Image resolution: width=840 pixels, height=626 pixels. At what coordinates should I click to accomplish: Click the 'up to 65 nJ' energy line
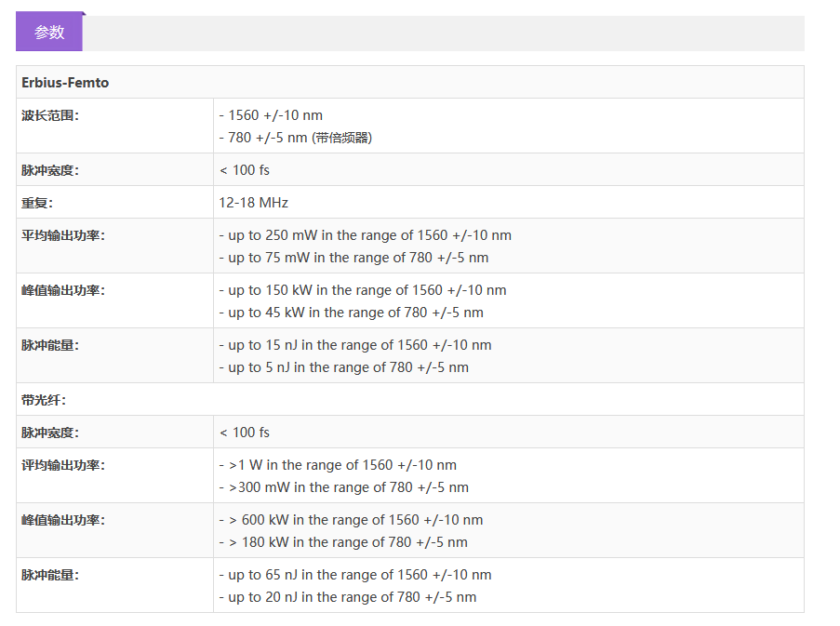point(354,575)
